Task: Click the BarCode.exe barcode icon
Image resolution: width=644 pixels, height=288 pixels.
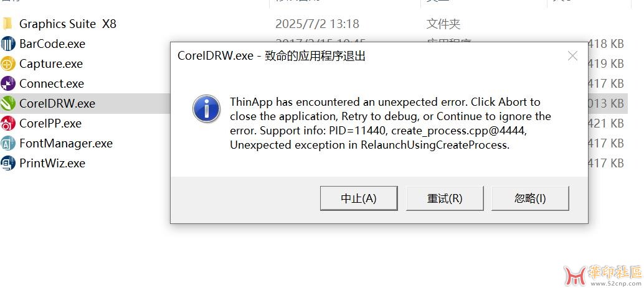Action: coord(8,44)
